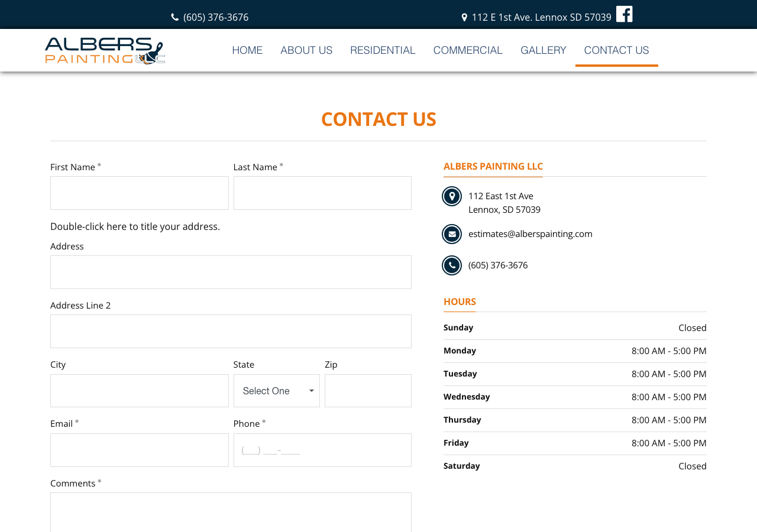Click the top bar phone number (605) 376-3676
Viewport: 757px width, 532px height.
[216, 17]
